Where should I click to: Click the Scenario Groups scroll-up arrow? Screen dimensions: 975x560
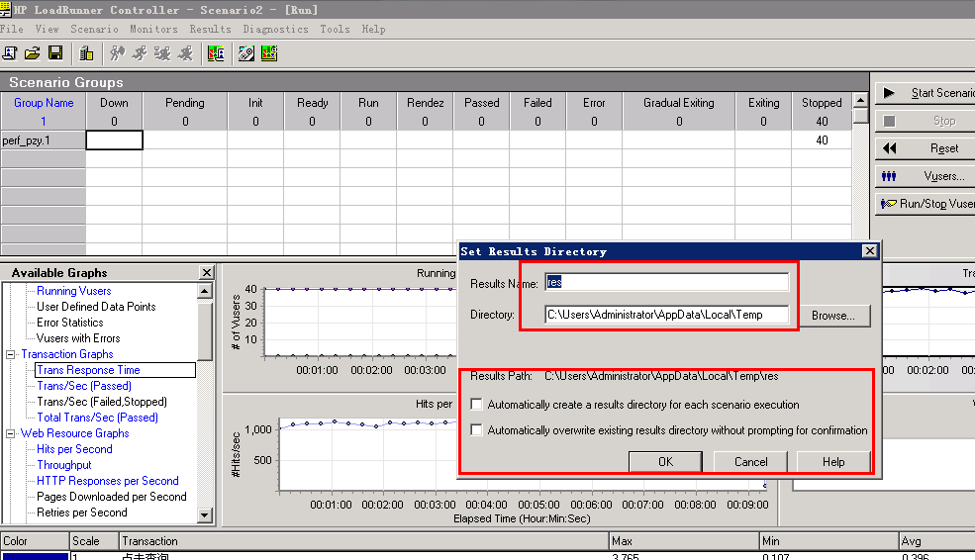[860, 100]
